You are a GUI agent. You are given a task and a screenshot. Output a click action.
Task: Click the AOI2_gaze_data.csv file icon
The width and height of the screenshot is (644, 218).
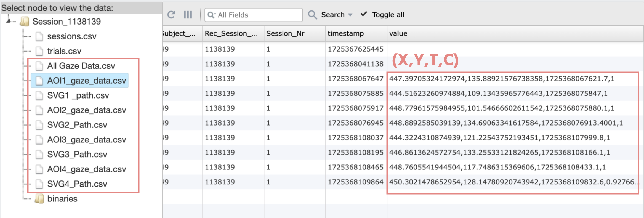point(39,110)
